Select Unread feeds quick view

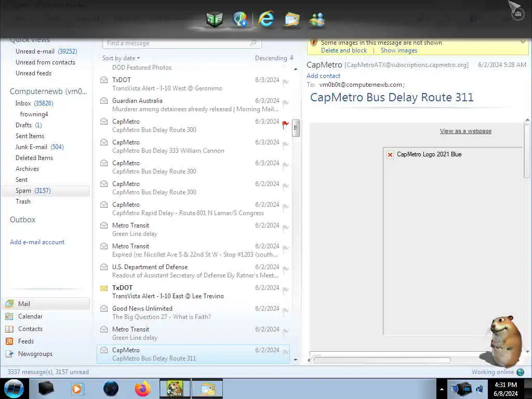click(33, 73)
